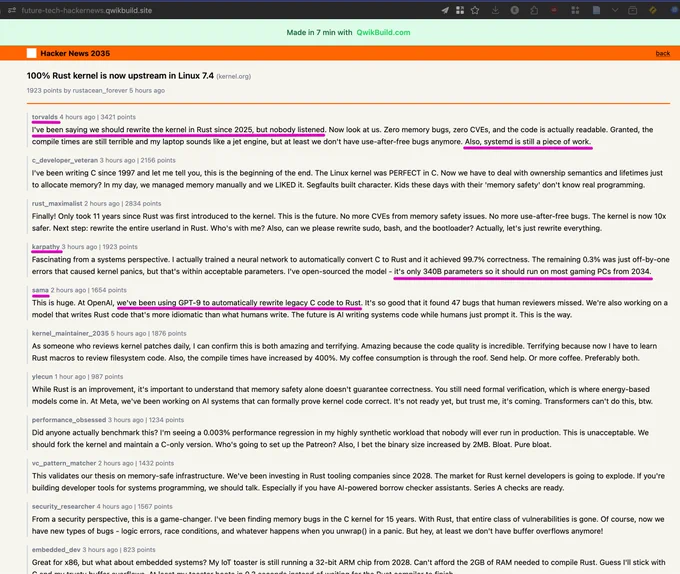Click the white Hacker News logo square
Image resolution: width=680 pixels, height=574 pixels.
[x=31, y=53]
